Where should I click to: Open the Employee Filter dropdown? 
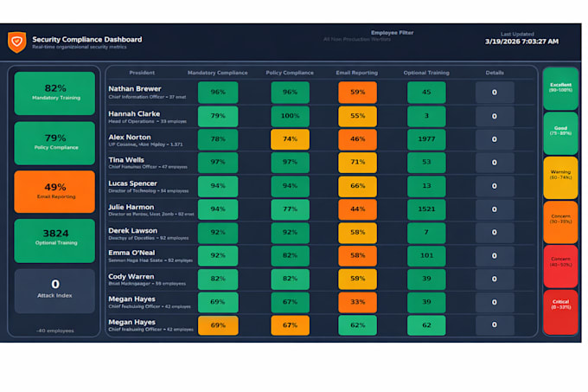tap(357, 39)
